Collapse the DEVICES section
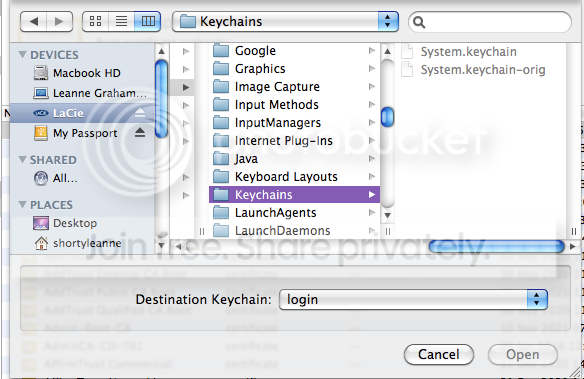 22,55
